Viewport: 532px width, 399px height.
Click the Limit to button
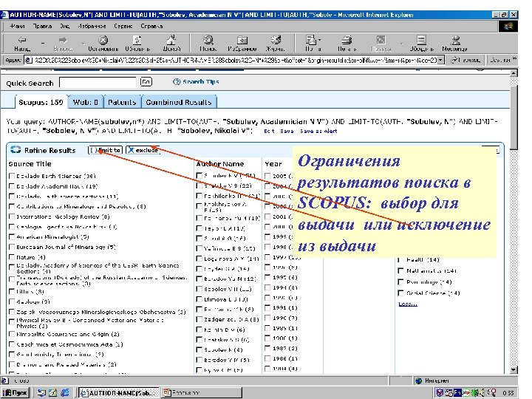pyautogui.click(x=105, y=150)
